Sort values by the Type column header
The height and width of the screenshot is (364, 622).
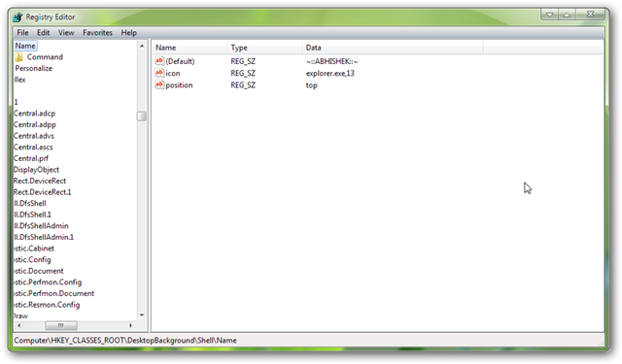point(264,48)
